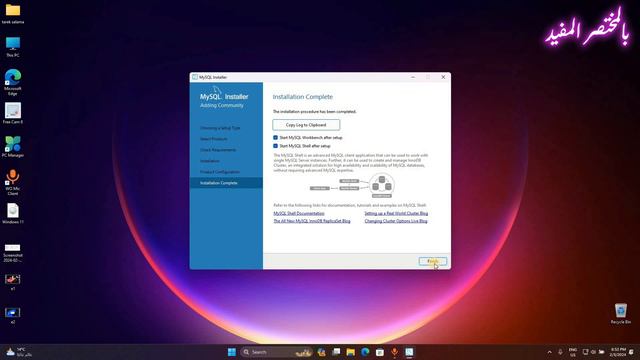This screenshot has width=640, height=360.
Task: Open the Windows Start menu
Action: tap(232, 352)
